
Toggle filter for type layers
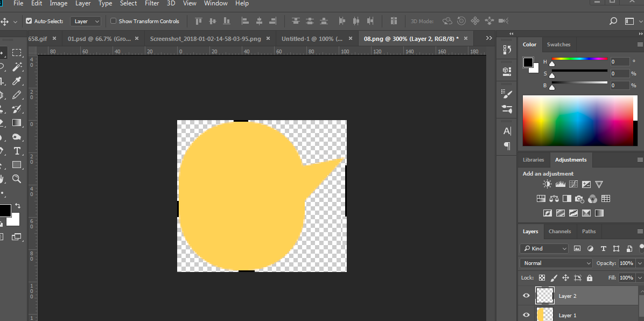(x=603, y=248)
